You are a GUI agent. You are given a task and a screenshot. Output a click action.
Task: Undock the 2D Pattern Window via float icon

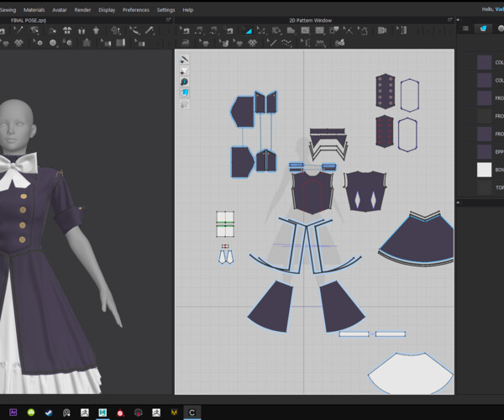tap(449, 20)
